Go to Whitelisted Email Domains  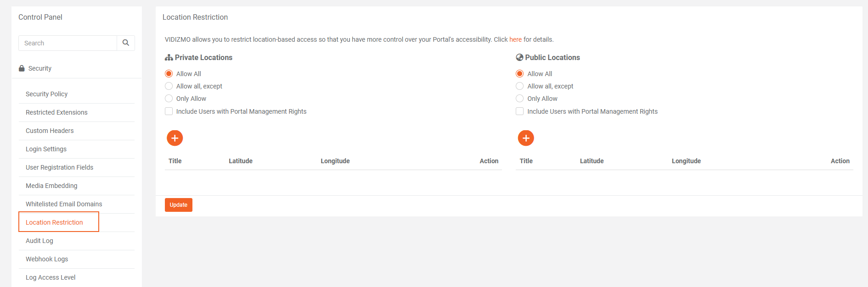click(x=64, y=204)
